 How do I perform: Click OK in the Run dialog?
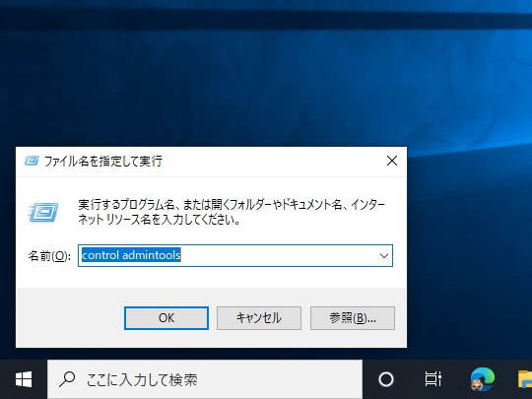(166, 318)
